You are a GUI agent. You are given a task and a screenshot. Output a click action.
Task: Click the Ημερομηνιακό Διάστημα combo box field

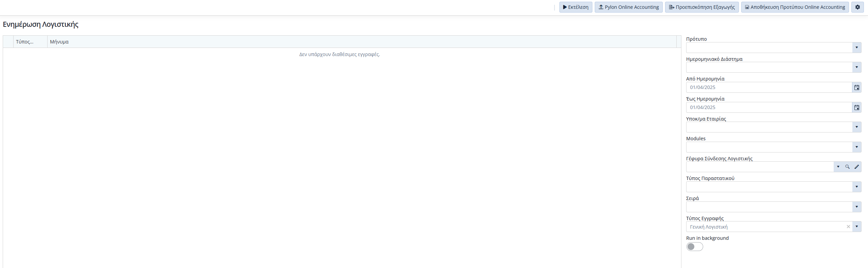pos(769,67)
